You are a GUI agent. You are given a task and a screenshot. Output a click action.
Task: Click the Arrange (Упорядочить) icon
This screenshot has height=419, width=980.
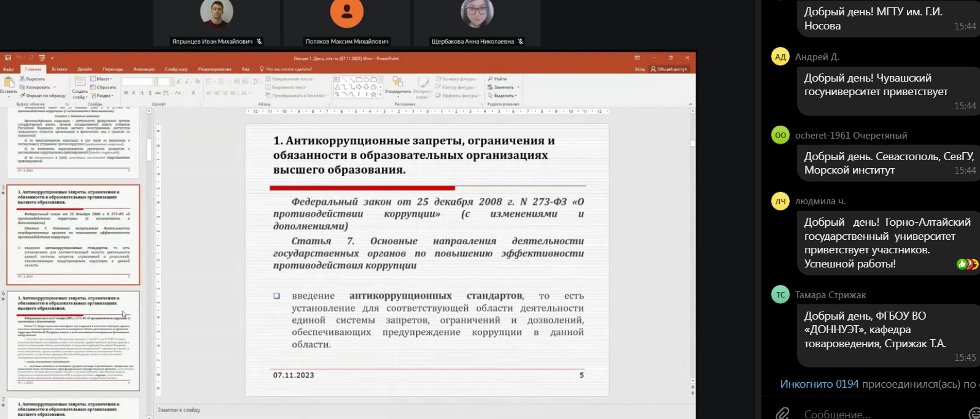pyautogui.click(x=397, y=83)
